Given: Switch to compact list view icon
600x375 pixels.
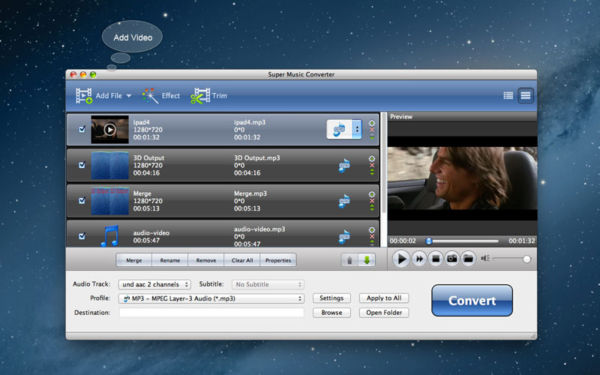Looking at the screenshot, I should pyautogui.click(x=508, y=96).
